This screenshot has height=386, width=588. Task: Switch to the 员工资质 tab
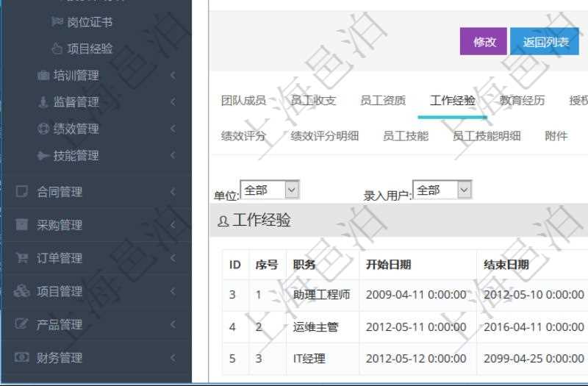coord(383,101)
